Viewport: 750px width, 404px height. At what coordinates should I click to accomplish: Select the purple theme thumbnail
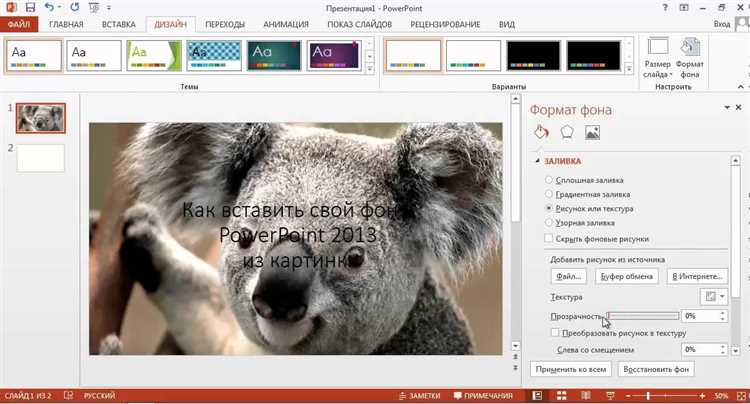tap(334, 56)
